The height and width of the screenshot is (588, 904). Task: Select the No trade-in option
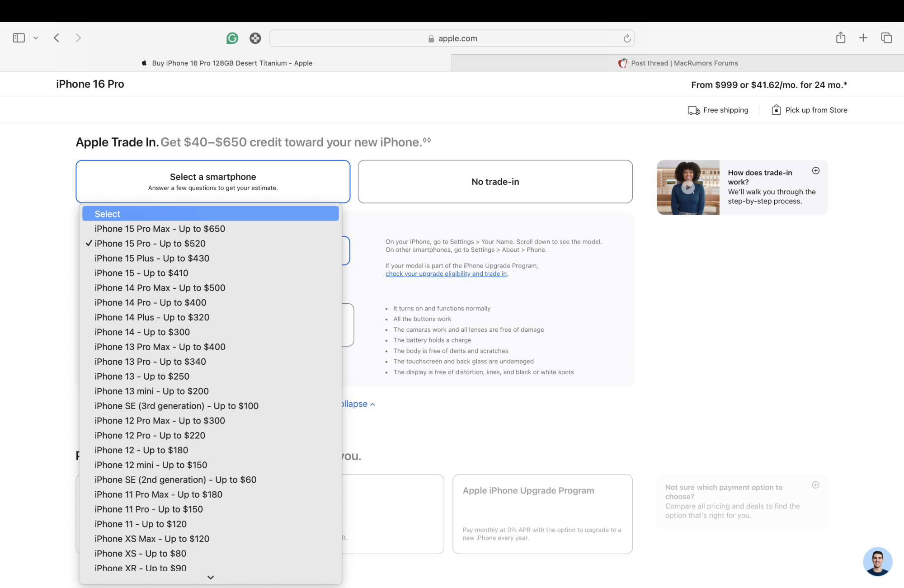[495, 182]
